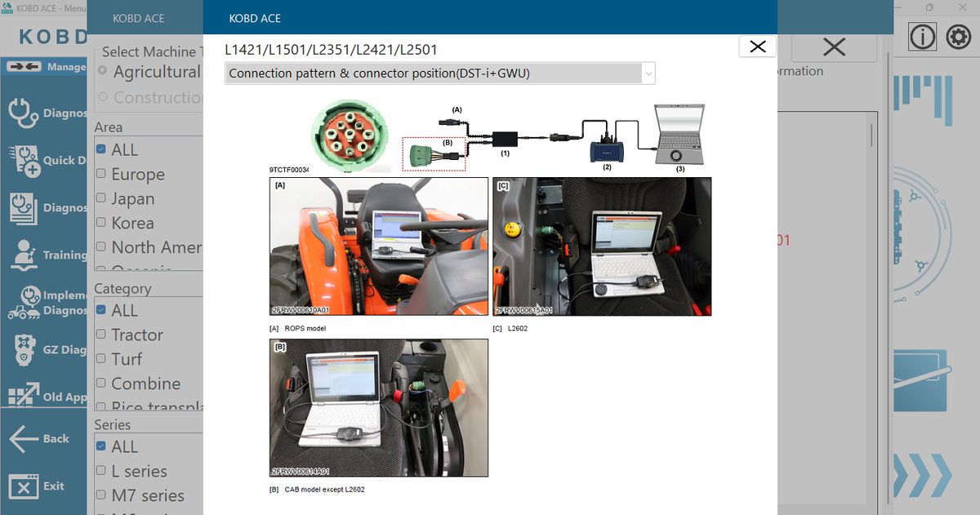980x515 pixels.
Task: Click the Manager icon in the sidebar
Action: pyautogui.click(x=23, y=67)
